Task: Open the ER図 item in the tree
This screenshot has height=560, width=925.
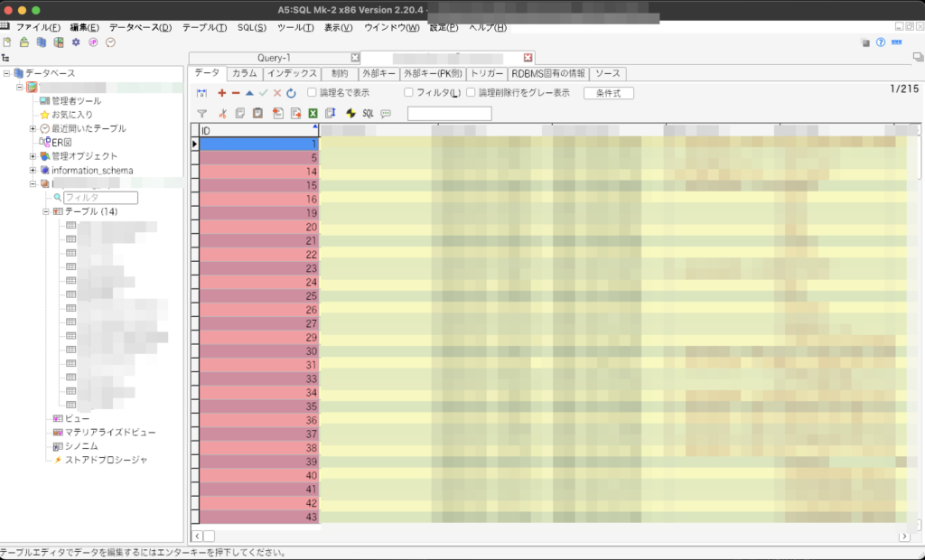Action: pyautogui.click(x=61, y=143)
